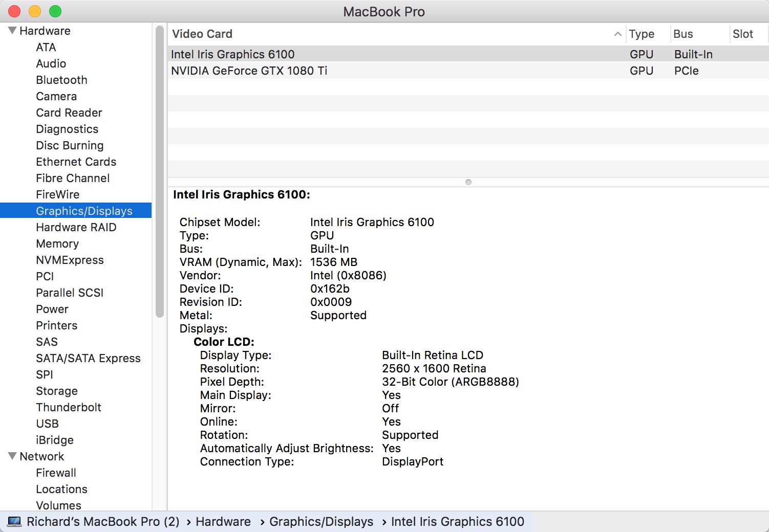Open SATA/SATA Express category

tap(89, 358)
